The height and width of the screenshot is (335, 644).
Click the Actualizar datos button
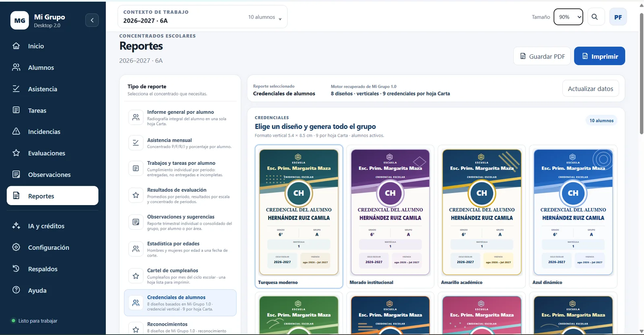tap(590, 88)
